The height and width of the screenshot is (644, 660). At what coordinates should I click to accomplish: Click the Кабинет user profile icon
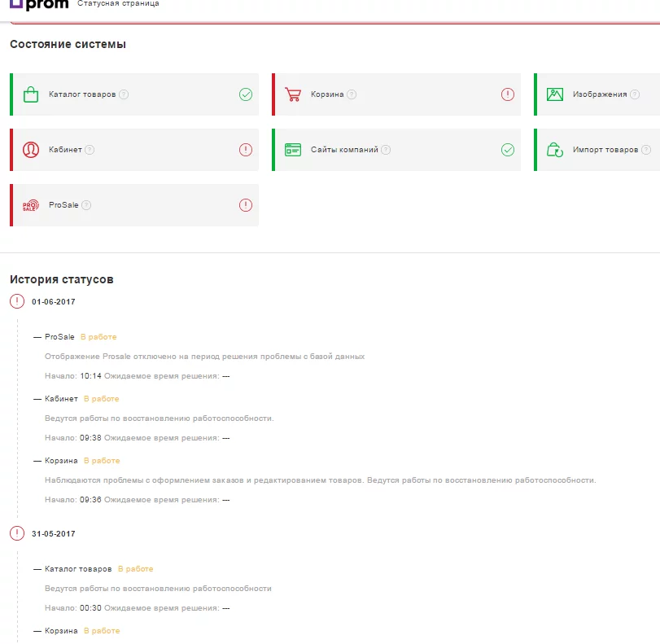(31, 150)
